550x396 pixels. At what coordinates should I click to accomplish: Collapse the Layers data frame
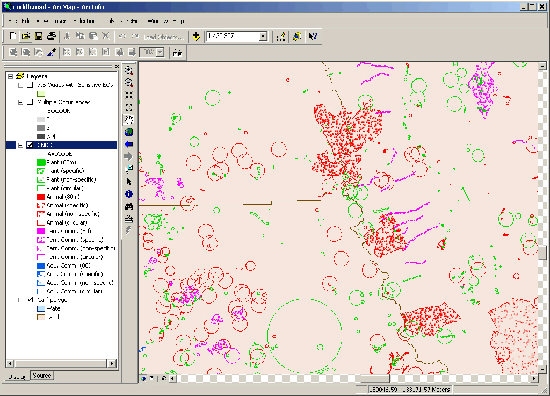click(11, 76)
